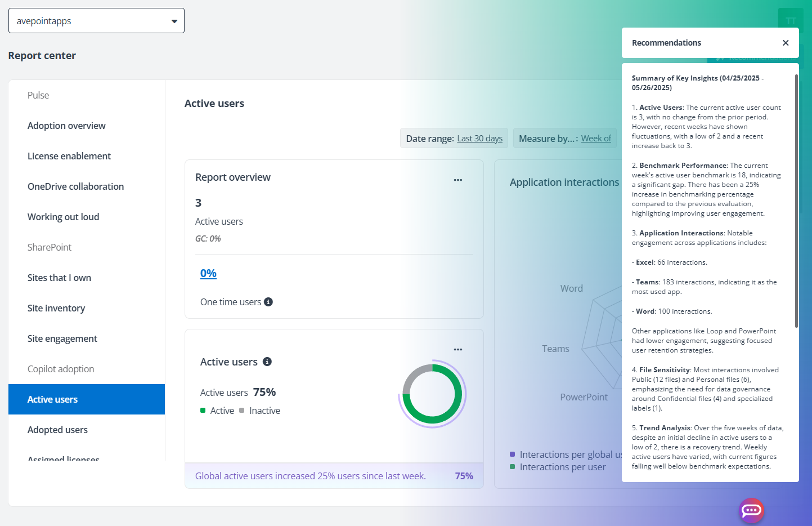Click the 75% active users progress ring
The width and height of the screenshot is (812, 526).
432,394
